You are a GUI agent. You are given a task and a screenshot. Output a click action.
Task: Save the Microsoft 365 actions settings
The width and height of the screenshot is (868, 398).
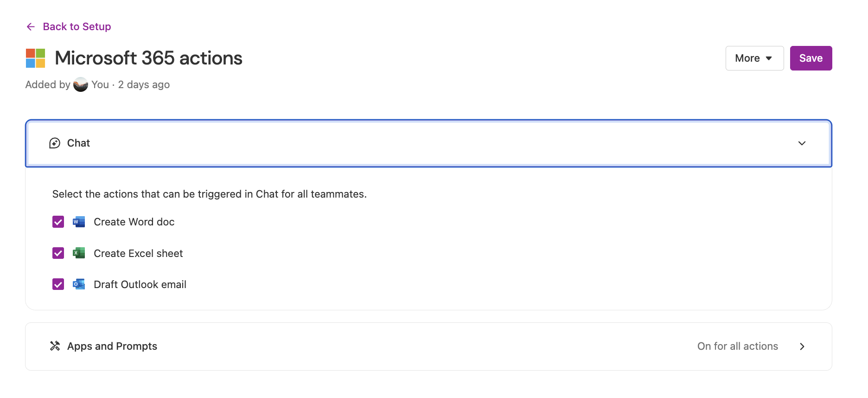point(811,58)
